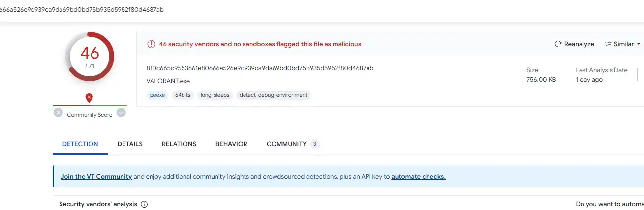
Task: Follow the "Join the VT Community" link
Action: point(96,177)
